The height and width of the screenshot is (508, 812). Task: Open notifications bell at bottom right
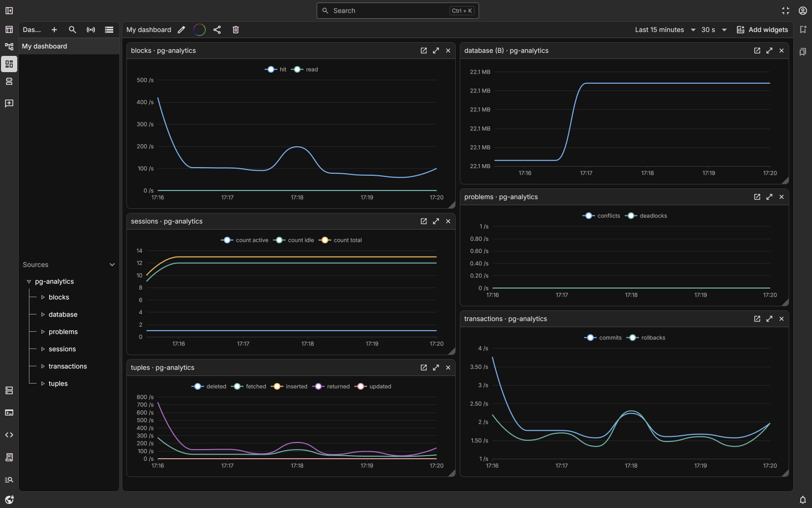click(x=803, y=500)
